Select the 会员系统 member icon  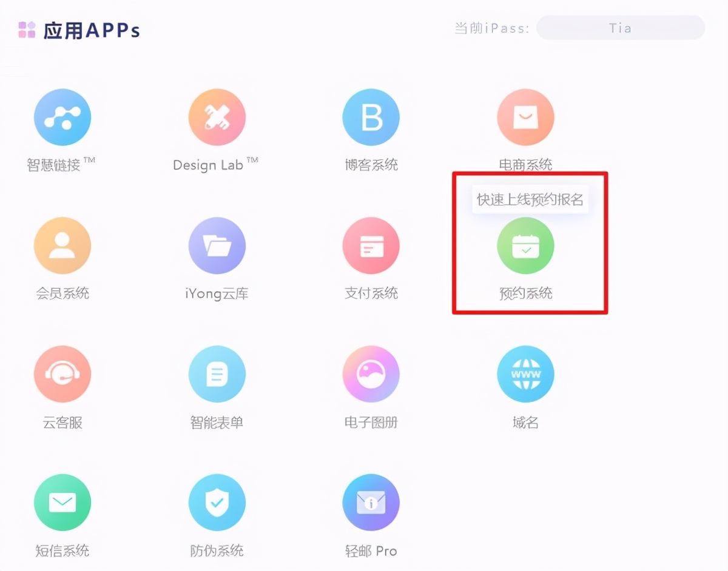[62, 245]
